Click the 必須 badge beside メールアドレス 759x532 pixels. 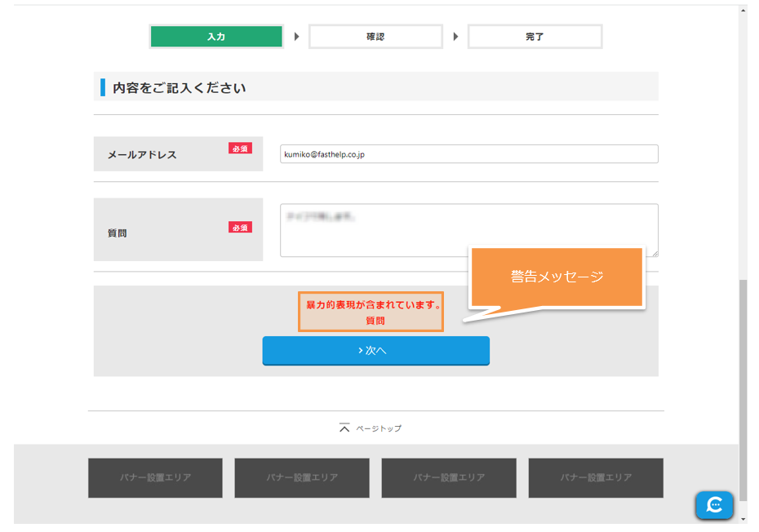click(x=240, y=149)
